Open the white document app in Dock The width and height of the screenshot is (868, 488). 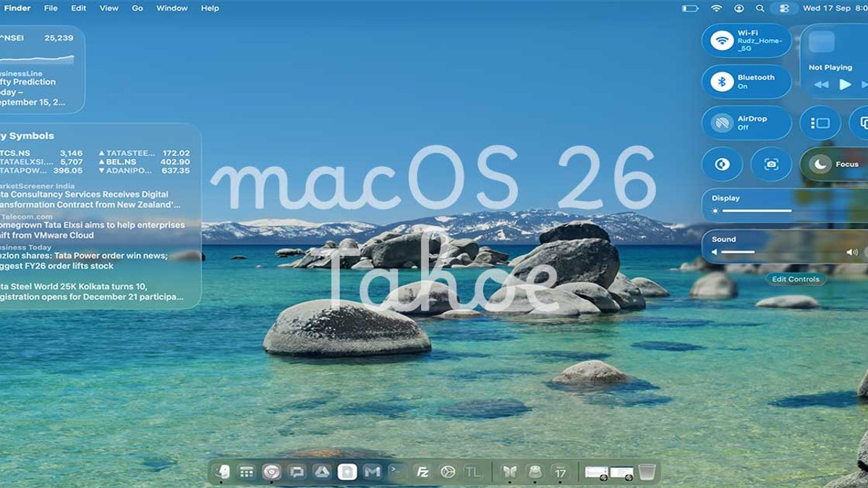(347, 472)
